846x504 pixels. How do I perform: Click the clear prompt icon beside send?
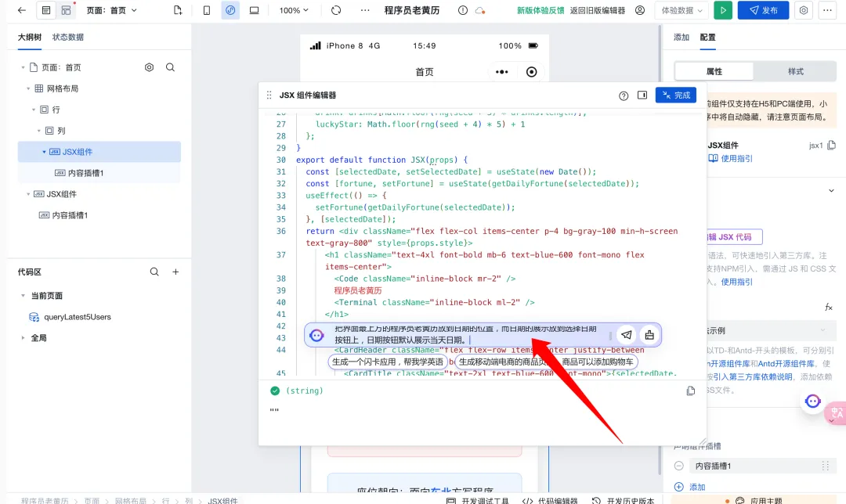point(649,335)
